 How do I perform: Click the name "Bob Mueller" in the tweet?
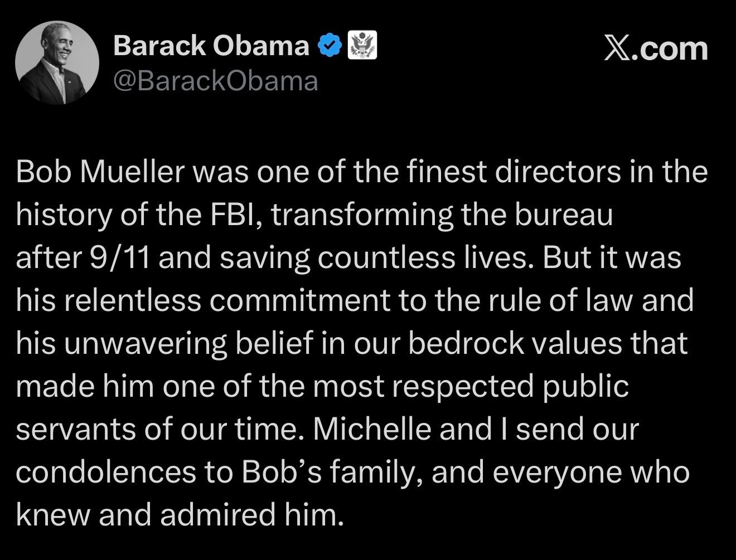pyautogui.click(x=100, y=172)
